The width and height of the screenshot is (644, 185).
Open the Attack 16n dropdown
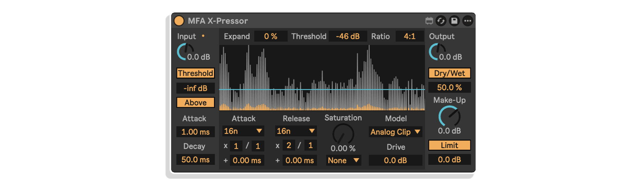(x=243, y=131)
